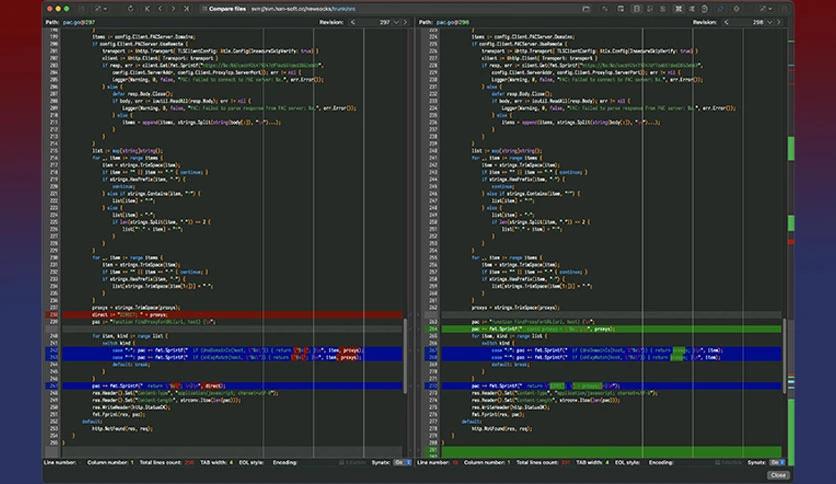Step forward one revision from 297

405,22
